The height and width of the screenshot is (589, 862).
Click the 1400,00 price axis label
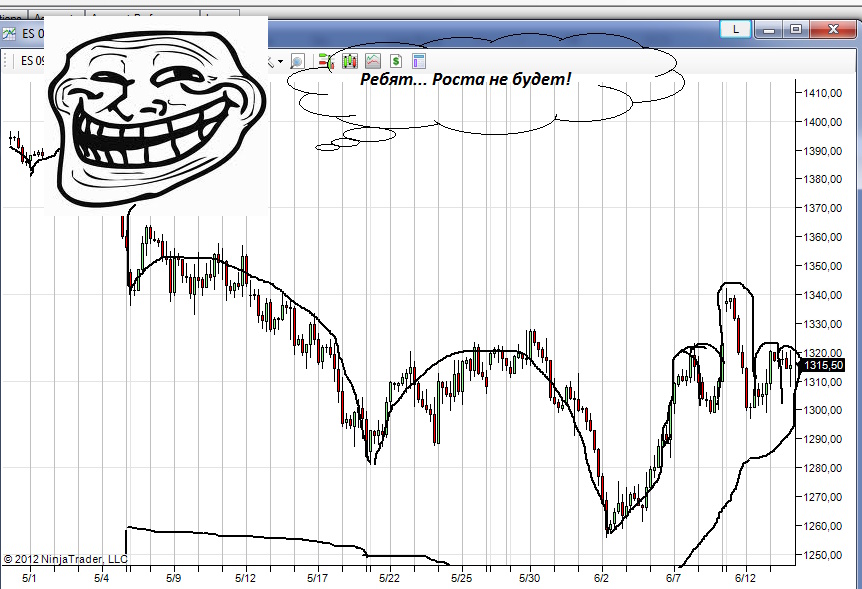tap(822, 122)
